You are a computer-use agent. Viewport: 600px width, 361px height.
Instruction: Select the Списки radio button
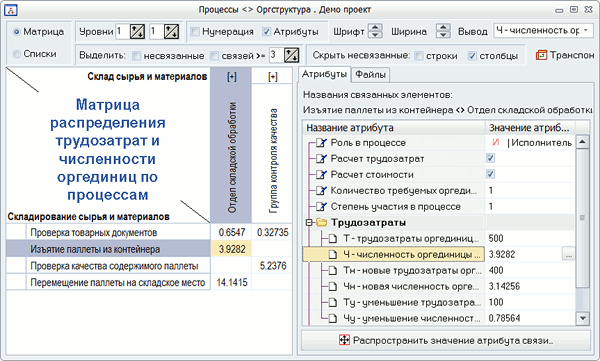tap(16, 54)
